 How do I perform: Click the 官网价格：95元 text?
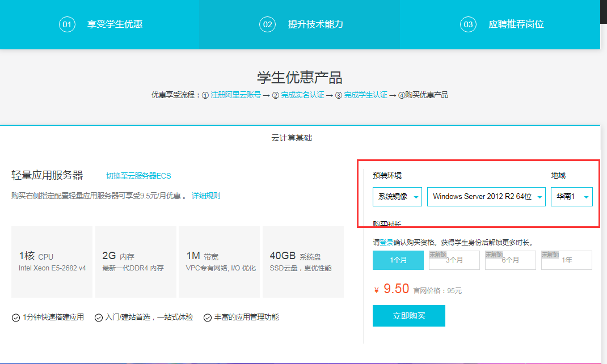437,290
